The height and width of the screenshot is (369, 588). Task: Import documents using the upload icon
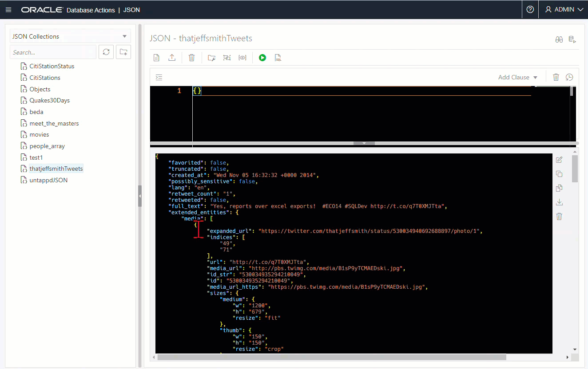172,57
